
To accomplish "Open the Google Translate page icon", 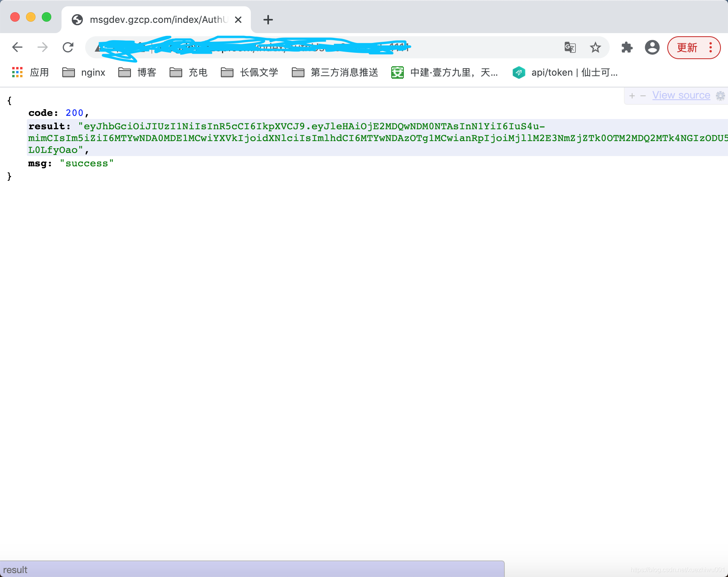I will (x=570, y=47).
